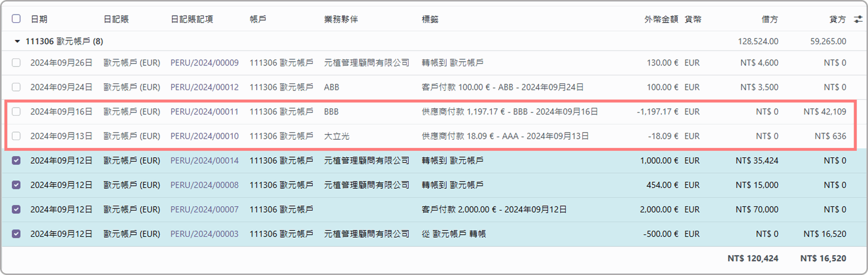This screenshot has width=868, height=275.
Task: Check the 2024年09月13日 大立光 row checkbox
Action: (x=16, y=136)
